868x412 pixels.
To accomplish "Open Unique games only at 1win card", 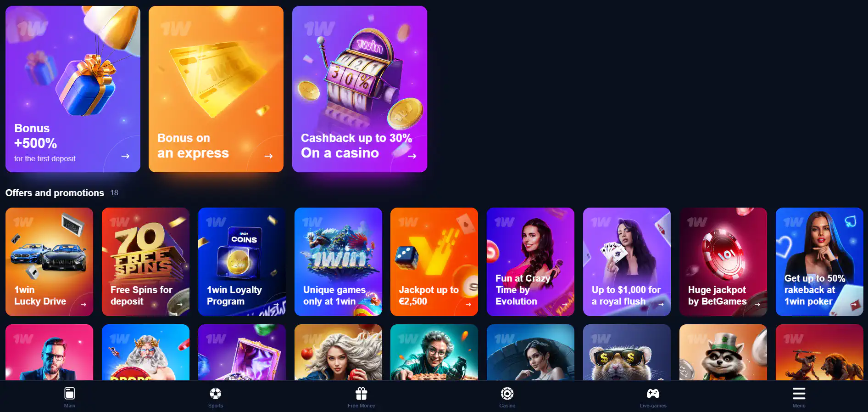I will (x=338, y=262).
